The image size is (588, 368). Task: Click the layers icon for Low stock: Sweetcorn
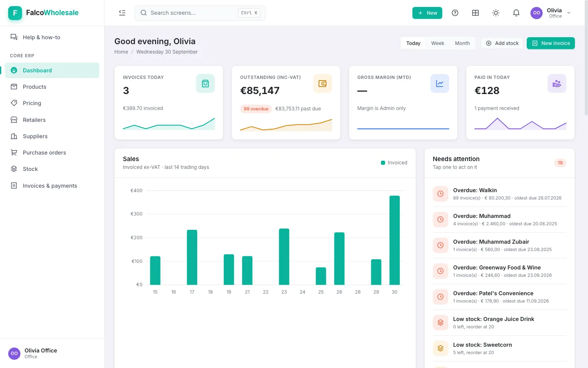tap(441, 348)
